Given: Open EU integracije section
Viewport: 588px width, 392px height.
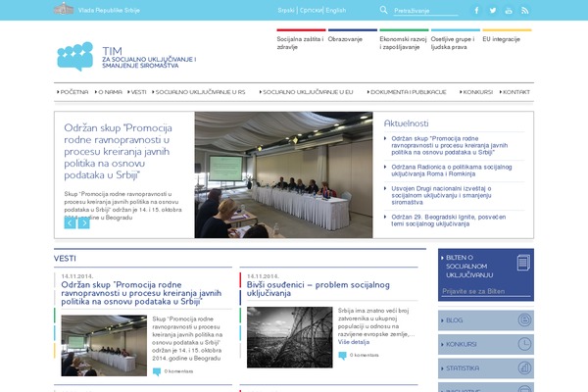Looking at the screenshot, I should pyautogui.click(x=501, y=39).
